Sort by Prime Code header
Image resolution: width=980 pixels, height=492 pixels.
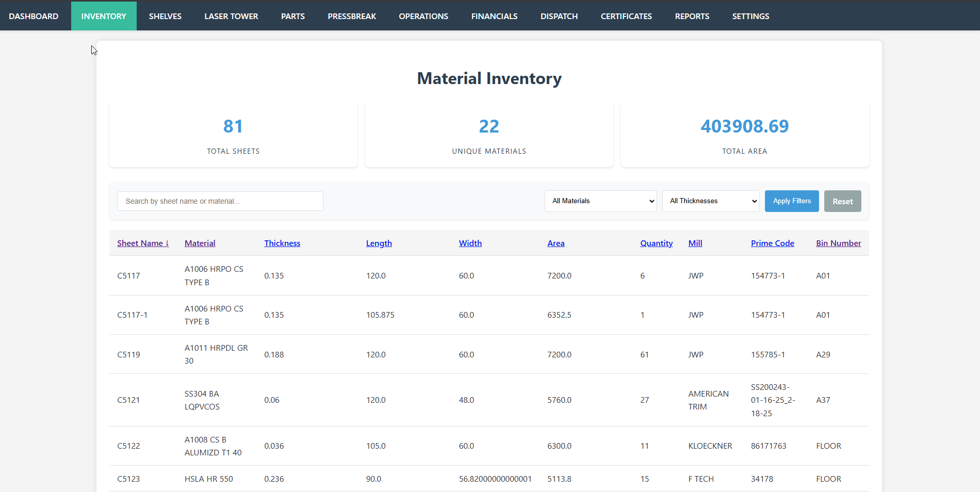(x=772, y=243)
